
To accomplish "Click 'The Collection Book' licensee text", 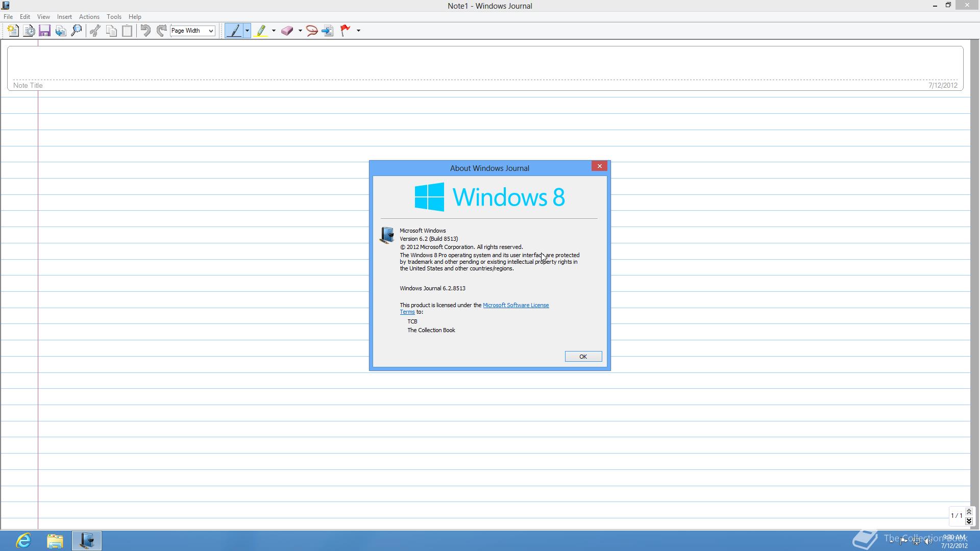I will [x=431, y=330].
